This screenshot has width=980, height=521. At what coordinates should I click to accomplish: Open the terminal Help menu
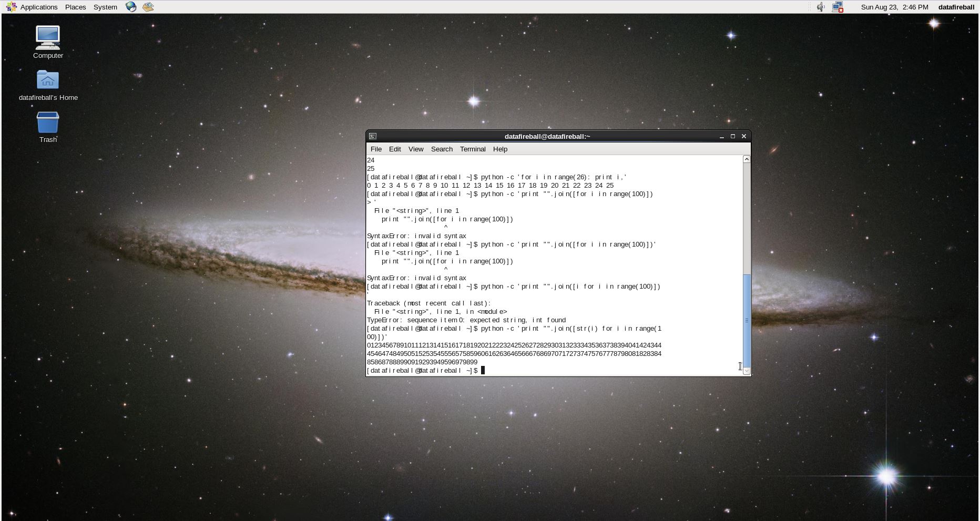(500, 149)
